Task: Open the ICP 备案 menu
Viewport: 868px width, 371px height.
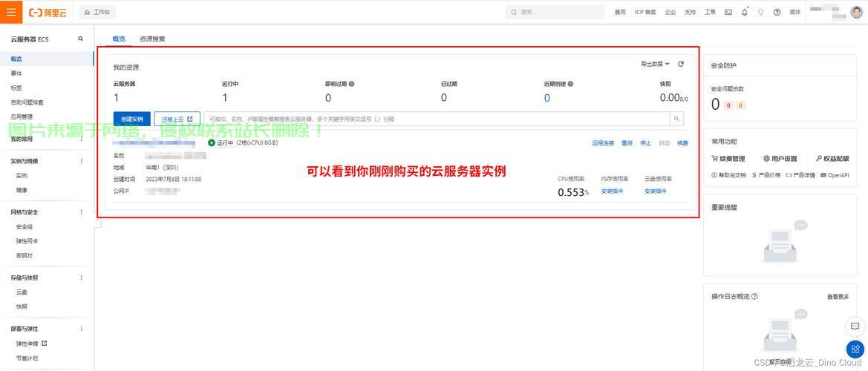Action: (645, 12)
